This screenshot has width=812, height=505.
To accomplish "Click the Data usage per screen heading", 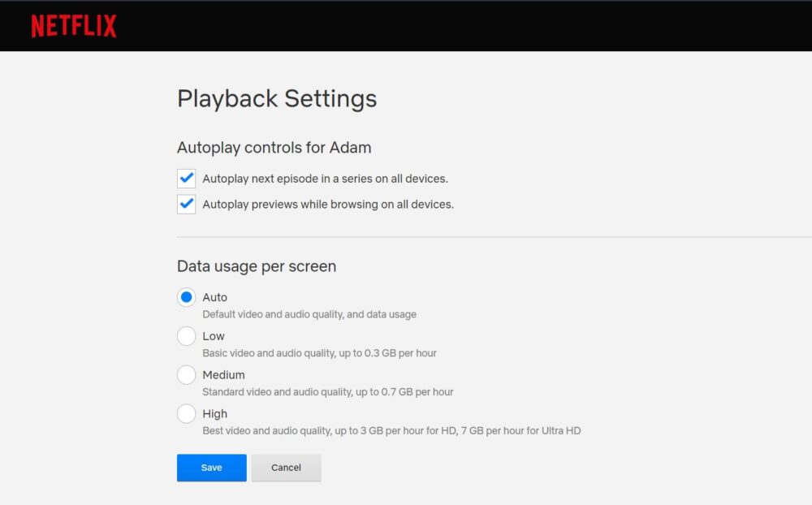I will (x=256, y=265).
